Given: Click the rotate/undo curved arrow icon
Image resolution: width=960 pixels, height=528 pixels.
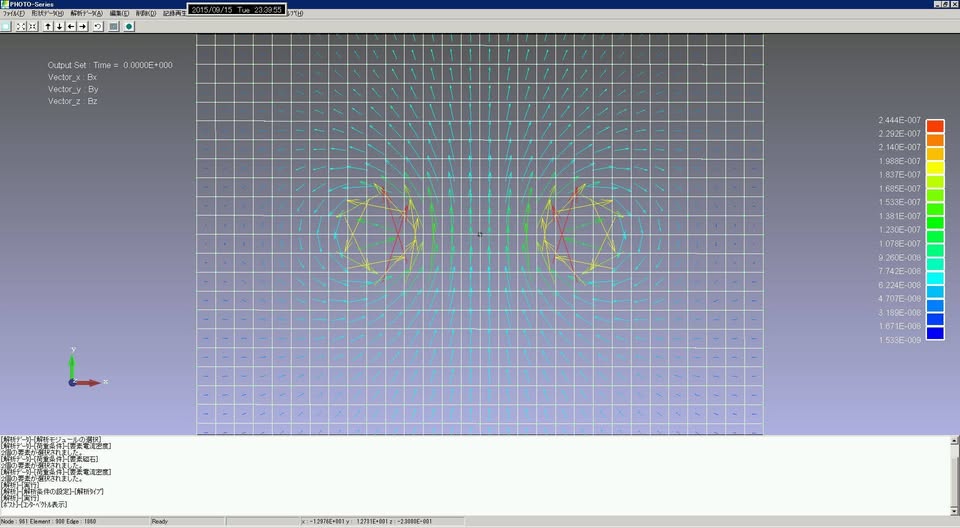Looking at the screenshot, I should [x=98, y=26].
